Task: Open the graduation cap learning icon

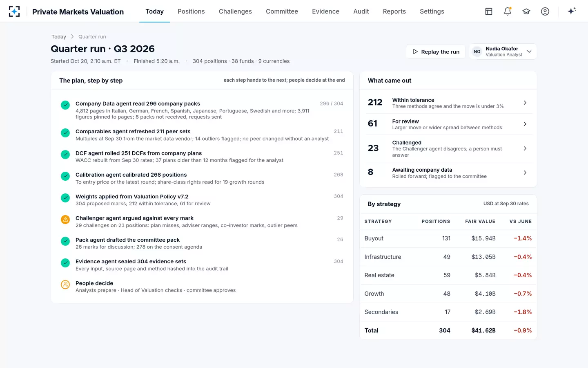Action: [526, 11]
